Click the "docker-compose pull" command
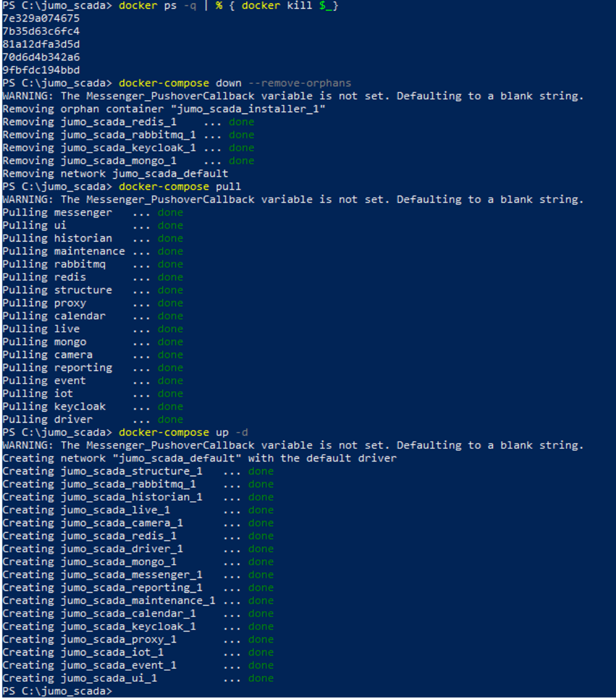Screen dimensions: 616x698 [179, 186]
